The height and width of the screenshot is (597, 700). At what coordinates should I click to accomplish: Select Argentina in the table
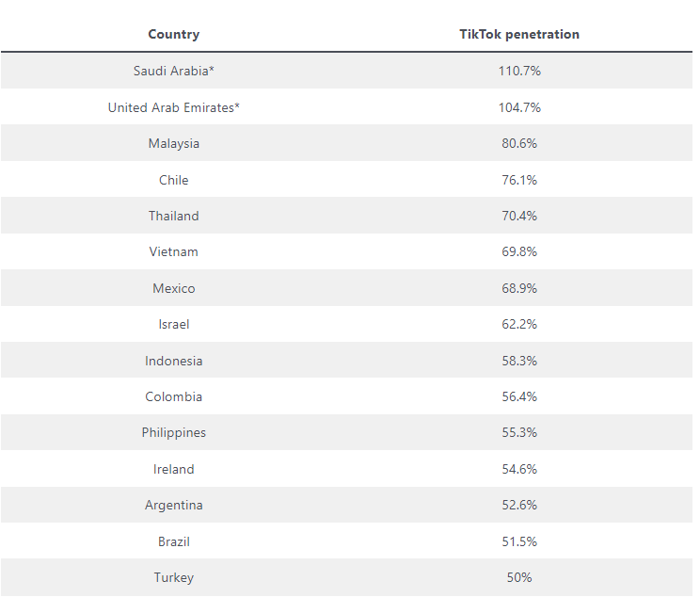[174, 505]
